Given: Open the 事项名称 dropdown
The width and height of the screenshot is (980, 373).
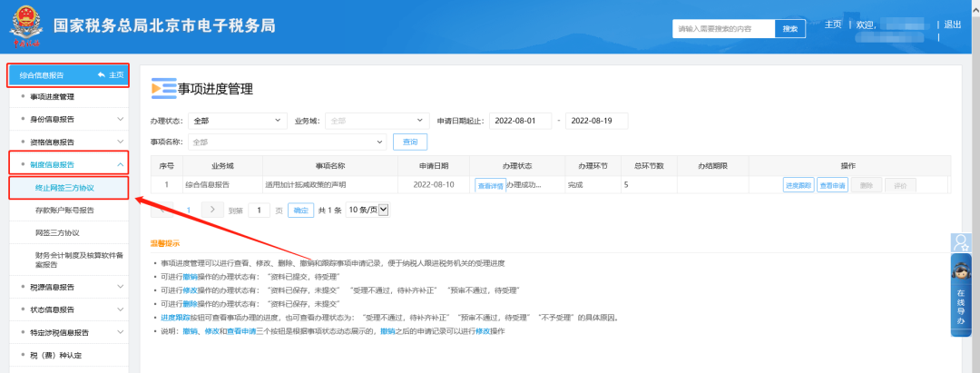Looking at the screenshot, I should [x=288, y=142].
